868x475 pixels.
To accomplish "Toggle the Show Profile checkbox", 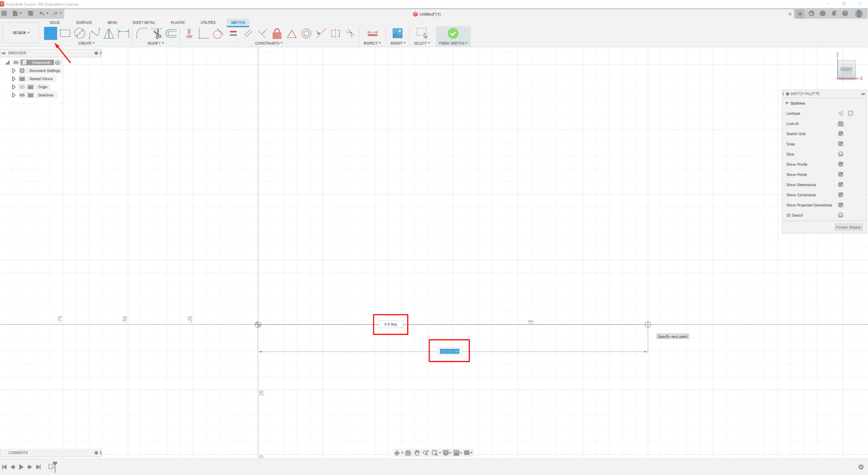I will coord(841,164).
